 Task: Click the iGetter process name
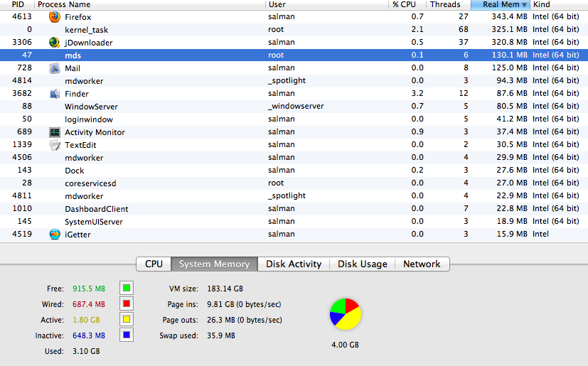coord(77,235)
